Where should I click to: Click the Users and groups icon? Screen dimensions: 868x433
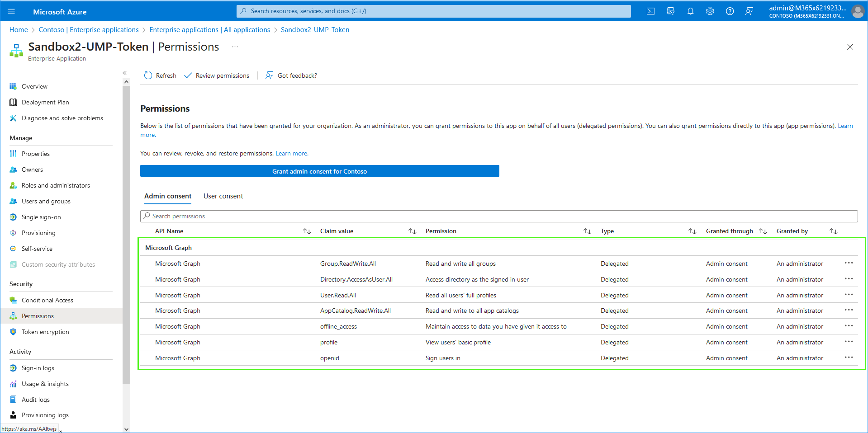(x=13, y=201)
